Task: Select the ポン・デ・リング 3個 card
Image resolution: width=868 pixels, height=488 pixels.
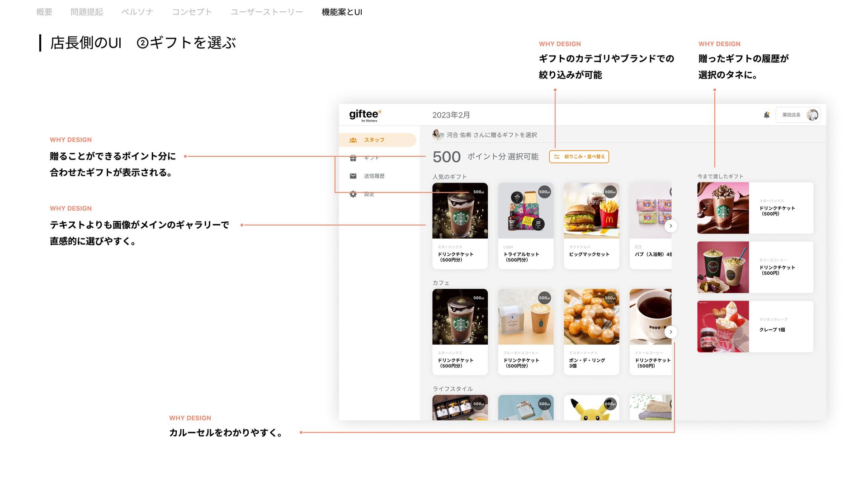Action: click(591, 332)
